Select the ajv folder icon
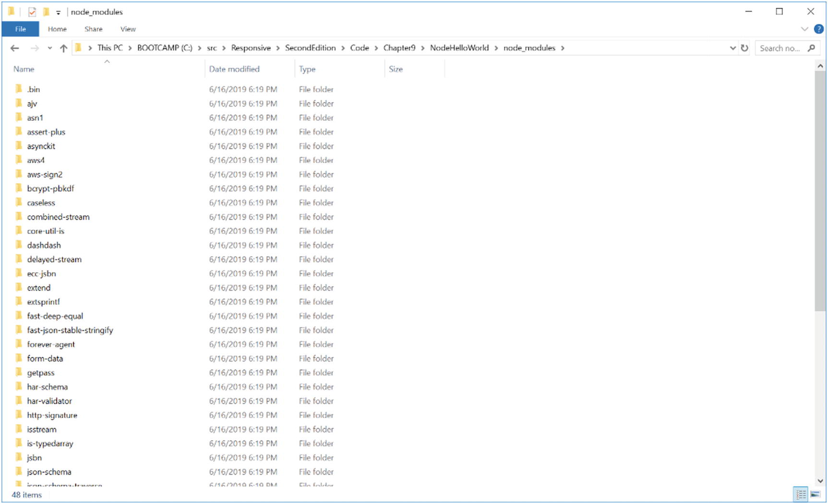The image size is (828, 504). point(19,103)
